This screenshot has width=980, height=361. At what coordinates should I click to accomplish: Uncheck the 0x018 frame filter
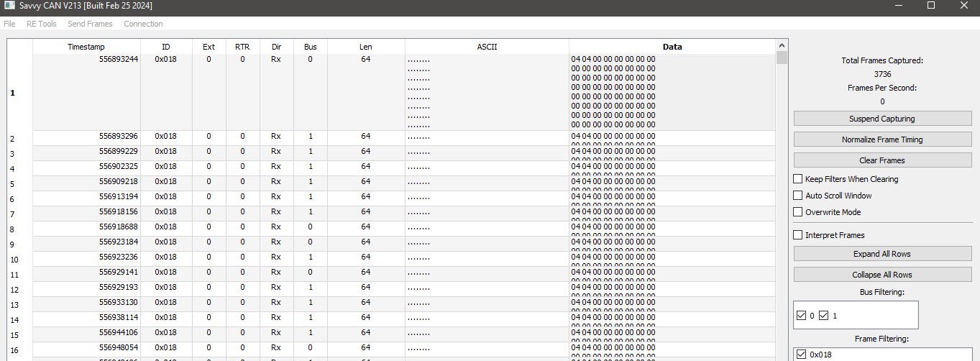pos(802,354)
